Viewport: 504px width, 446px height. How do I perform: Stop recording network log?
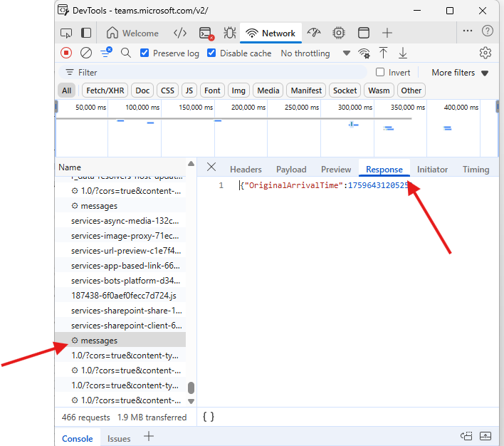tap(66, 53)
